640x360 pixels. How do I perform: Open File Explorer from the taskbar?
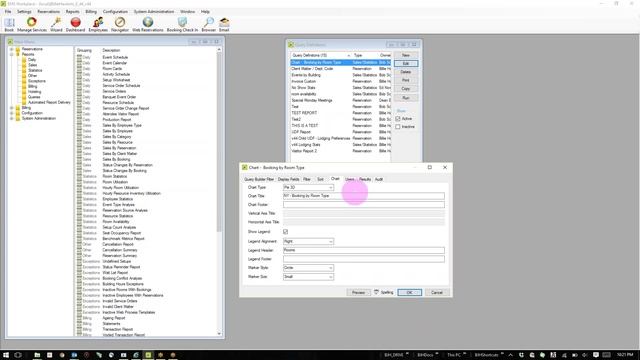coord(37,355)
